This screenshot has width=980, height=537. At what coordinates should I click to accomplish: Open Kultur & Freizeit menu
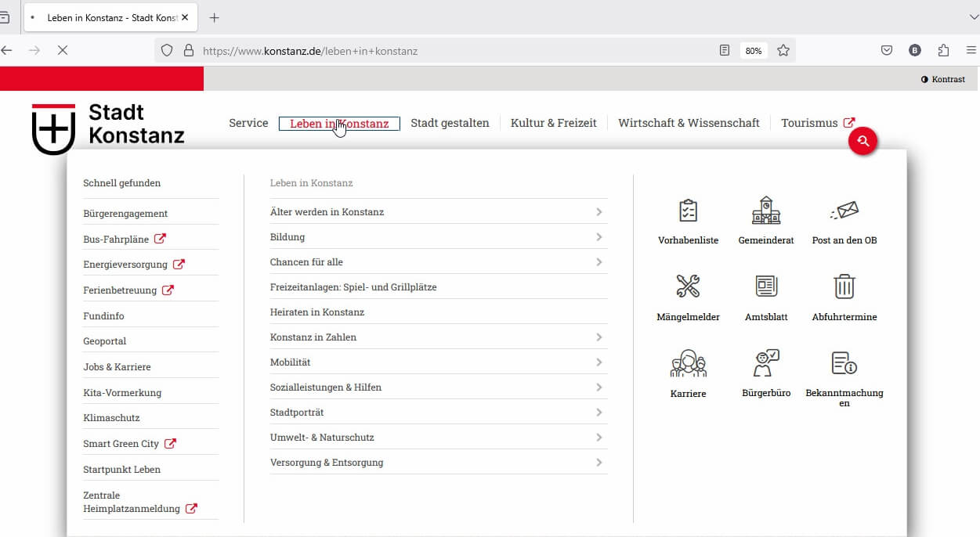[554, 123]
